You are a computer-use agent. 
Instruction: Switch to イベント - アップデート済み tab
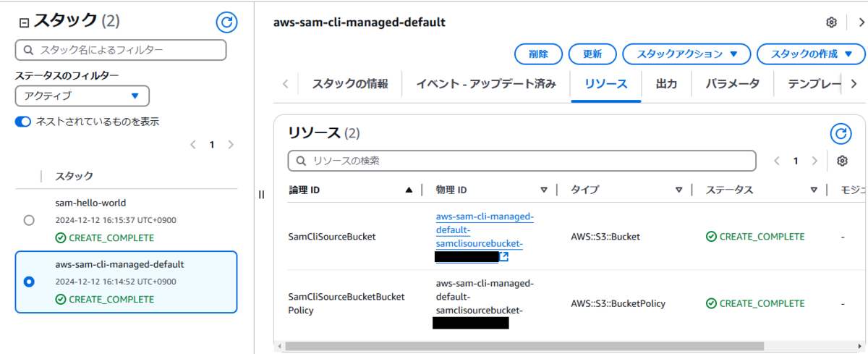(x=485, y=84)
